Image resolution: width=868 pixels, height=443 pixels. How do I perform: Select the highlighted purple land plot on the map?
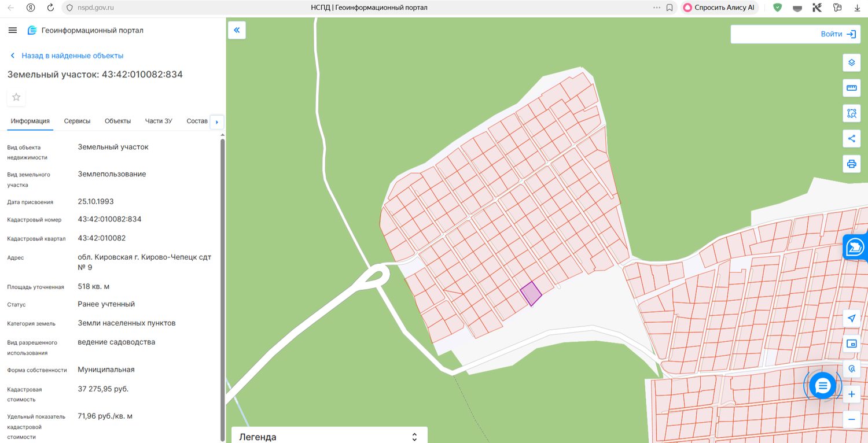(x=531, y=294)
